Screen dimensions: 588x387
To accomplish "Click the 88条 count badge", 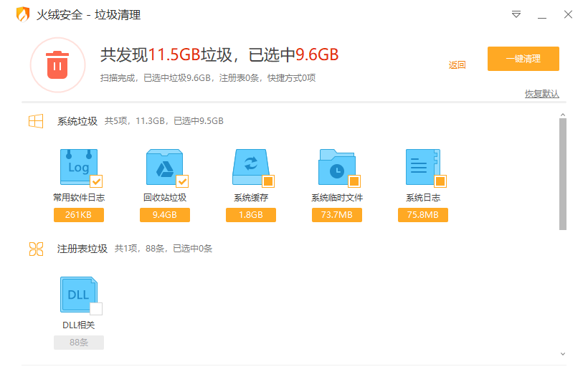I will tap(79, 343).
